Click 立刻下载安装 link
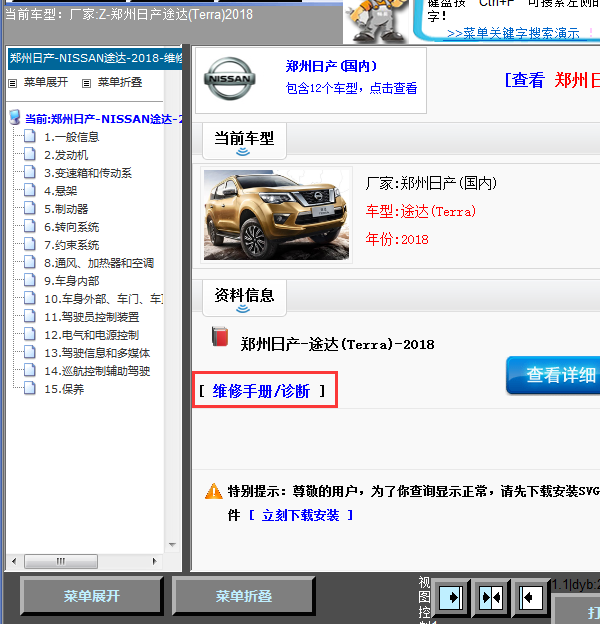The height and width of the screenshot is (624, 600). tap(300, 515)
